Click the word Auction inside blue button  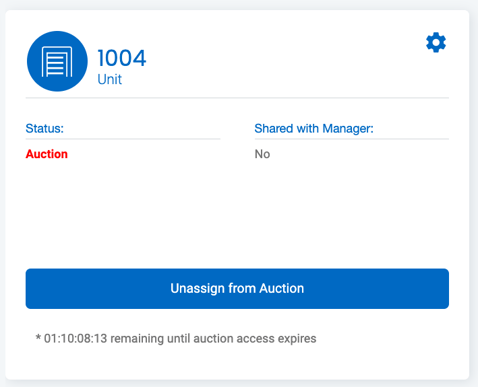click(282, 288)
